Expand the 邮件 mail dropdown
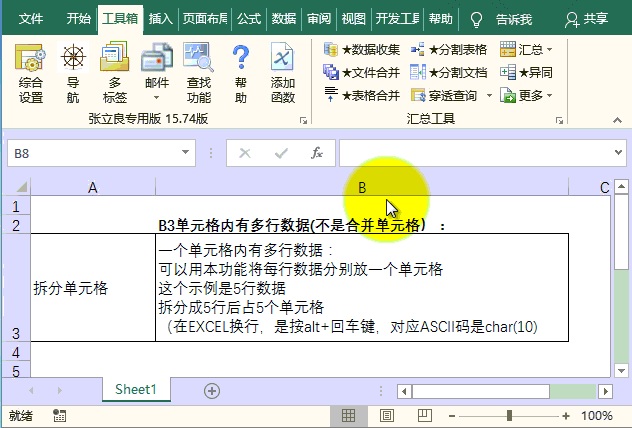 coord(157,98)
